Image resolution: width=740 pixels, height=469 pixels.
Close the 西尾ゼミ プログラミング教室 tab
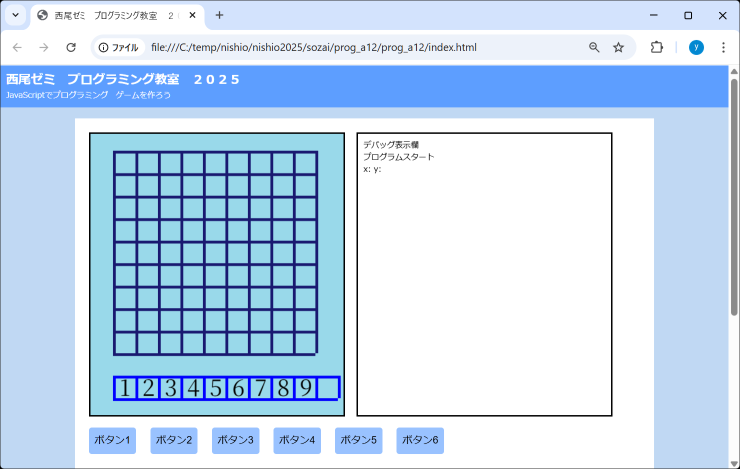[x=193, y=15]
